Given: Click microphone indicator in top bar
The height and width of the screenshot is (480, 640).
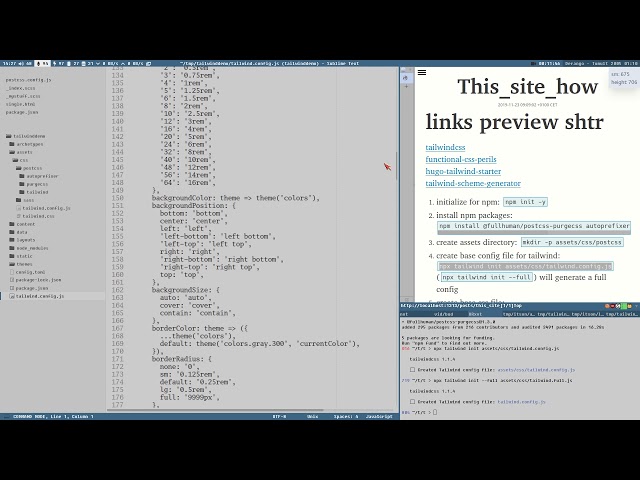Looking at the screenshot, I should pyautogui.click(x=43, y=64).
